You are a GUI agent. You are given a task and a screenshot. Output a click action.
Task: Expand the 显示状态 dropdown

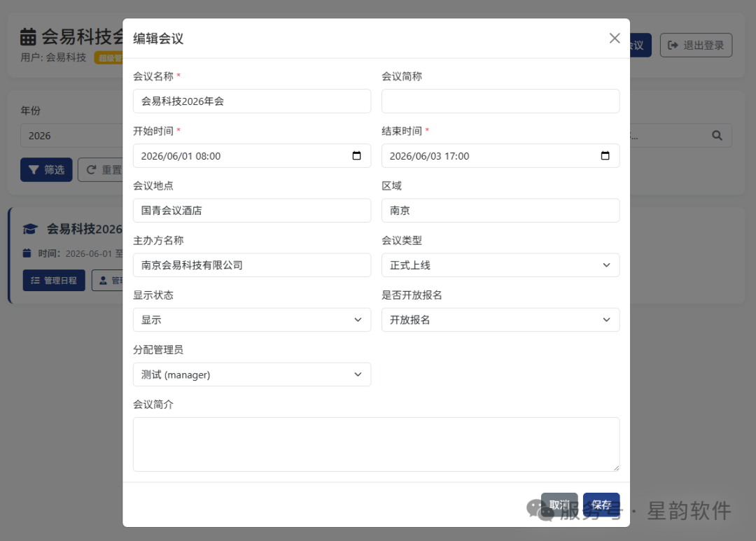tap(252, 320)
